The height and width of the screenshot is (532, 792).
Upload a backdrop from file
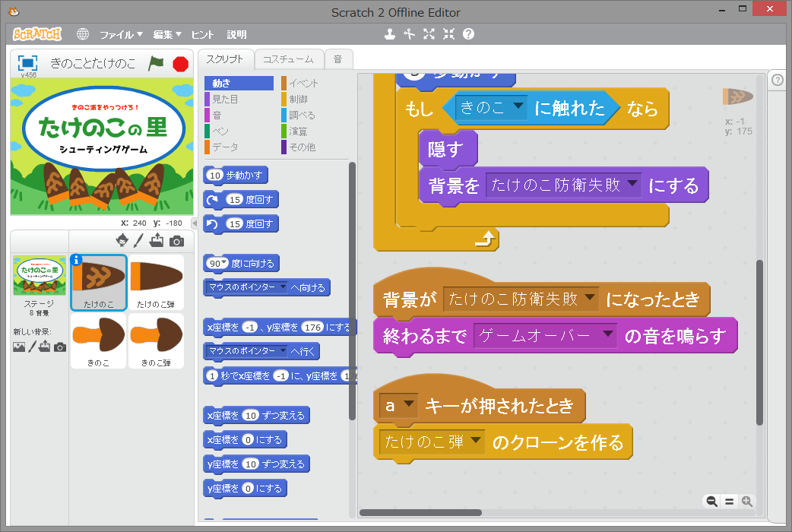44,347
